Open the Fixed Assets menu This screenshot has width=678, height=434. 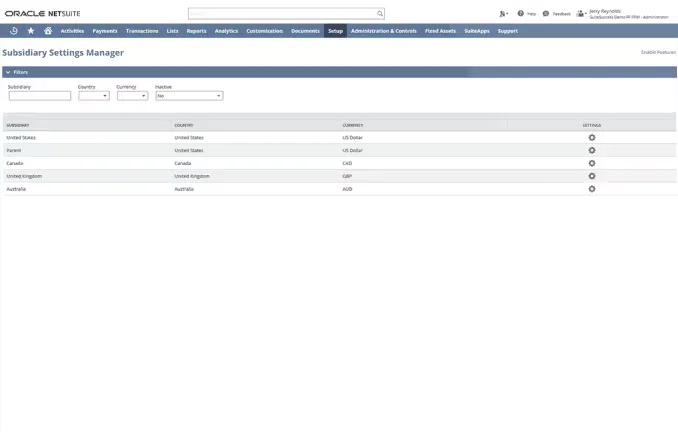[440, 31]
